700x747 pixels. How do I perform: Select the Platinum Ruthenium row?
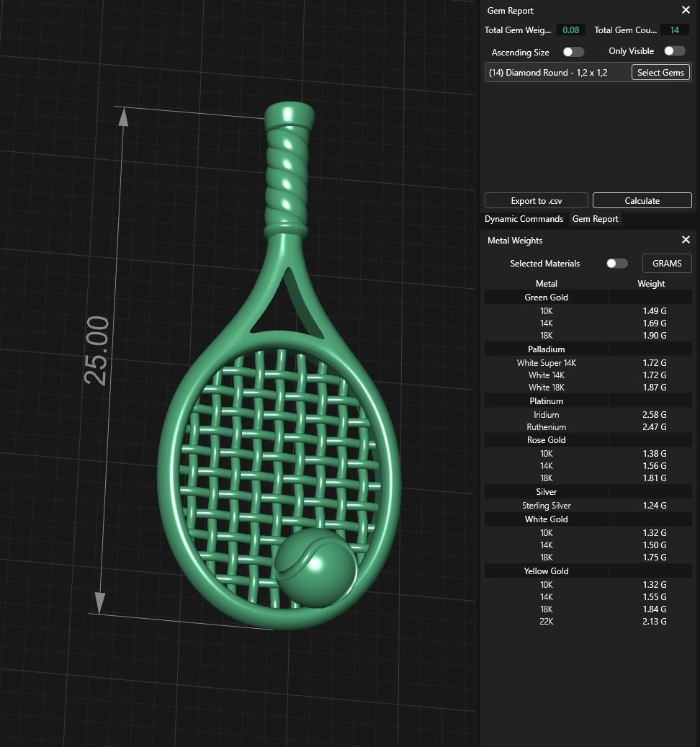click(x=588, y=427)
